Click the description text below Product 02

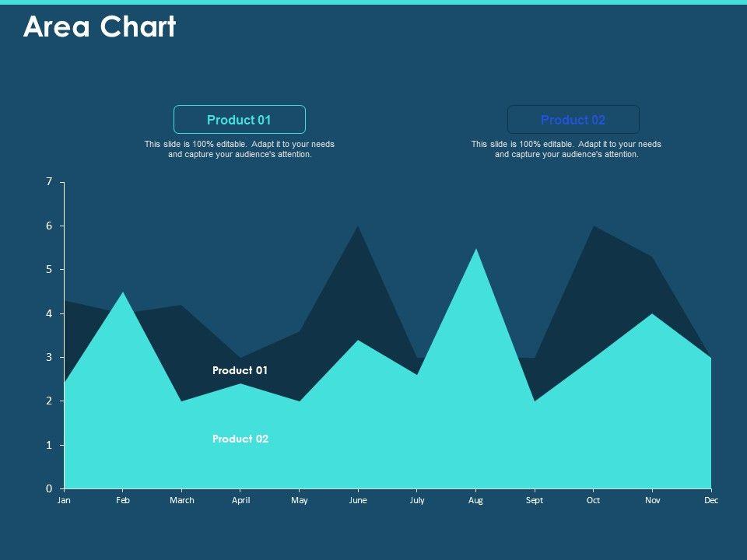tap(566, 149)
